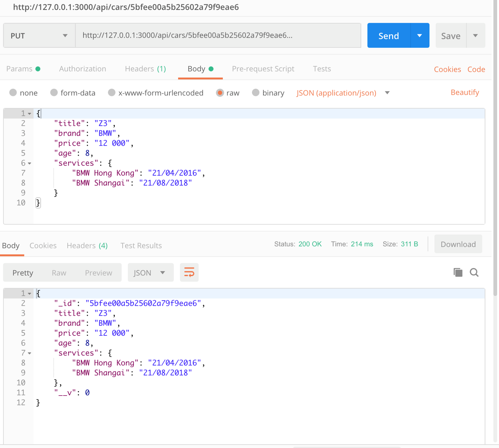This screenshot has height=448, width=499.
Task: Click the request URL input field
Action: point(218,36)
